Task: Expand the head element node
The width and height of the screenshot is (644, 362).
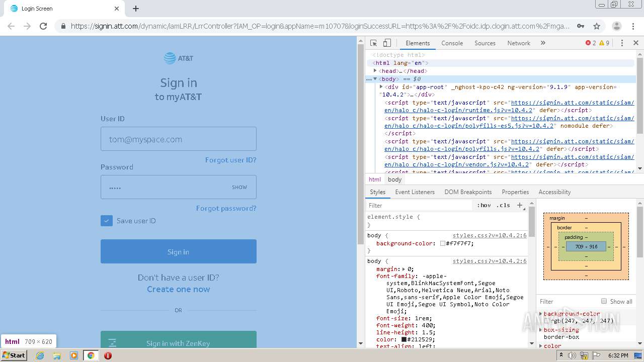Action: pyautogui.click(x=375, y=71)
